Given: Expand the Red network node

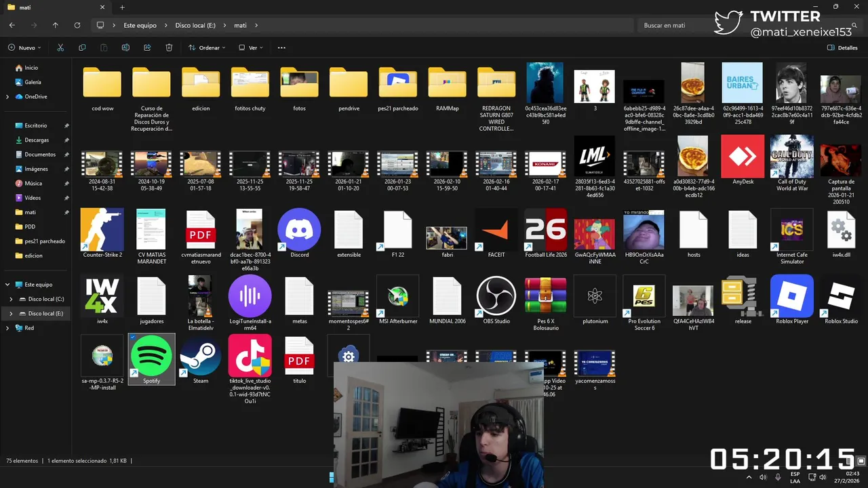Looking at the screenshot, I should (x=7, y=328).
